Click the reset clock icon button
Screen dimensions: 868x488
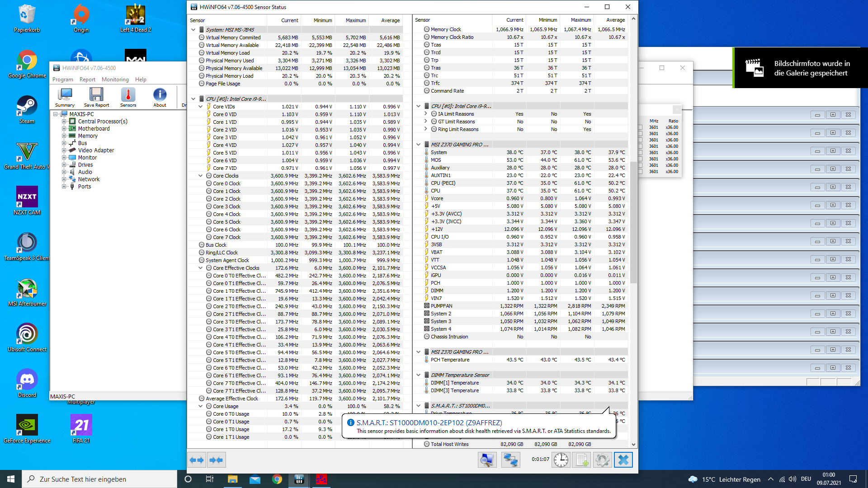(561, 460)
